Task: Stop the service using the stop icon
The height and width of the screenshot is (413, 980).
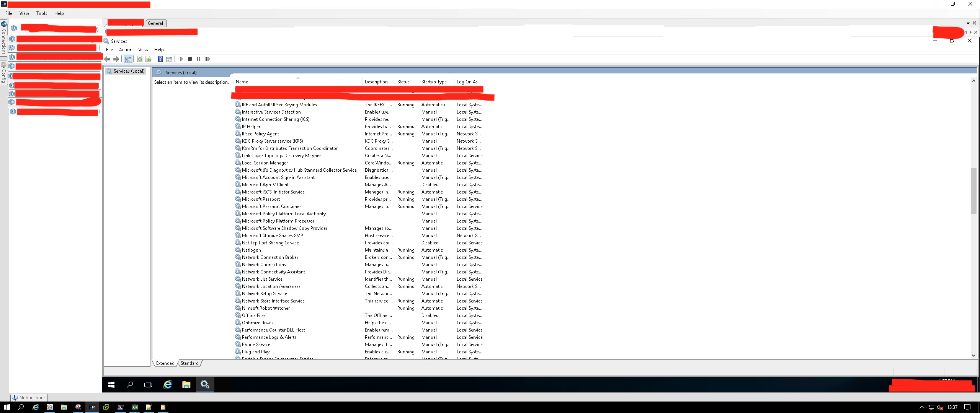Action: pos(190,59)
